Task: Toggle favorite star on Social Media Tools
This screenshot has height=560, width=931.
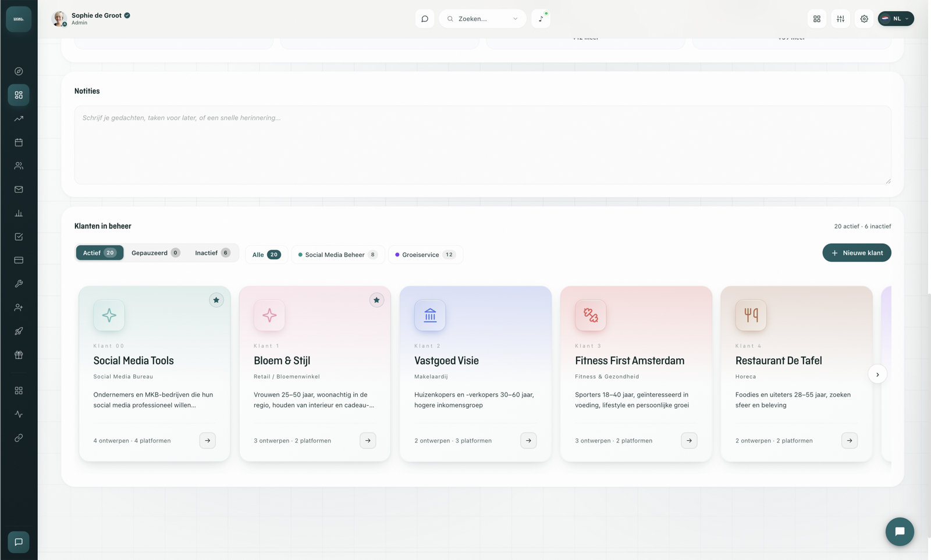Action: click(x=216, y=300)
